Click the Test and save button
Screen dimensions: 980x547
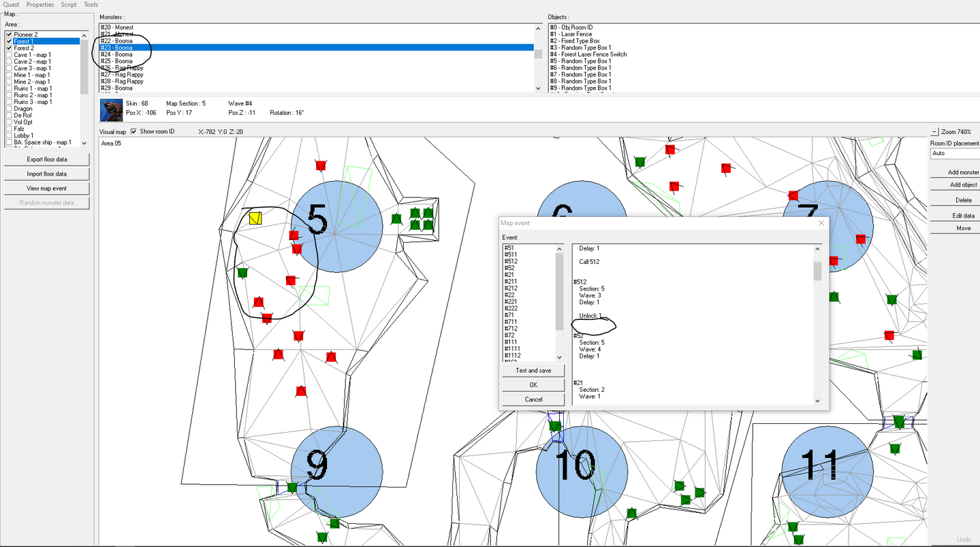click(533, 371)
